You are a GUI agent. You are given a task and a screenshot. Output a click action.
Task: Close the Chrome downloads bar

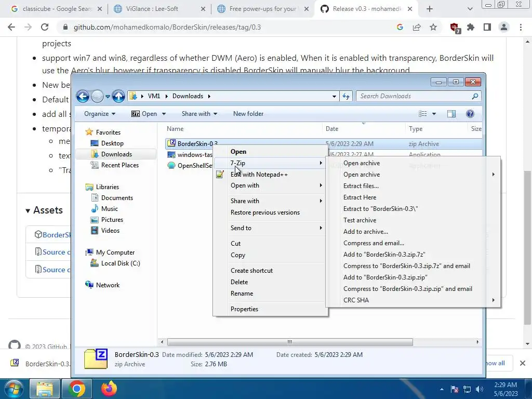523,363
